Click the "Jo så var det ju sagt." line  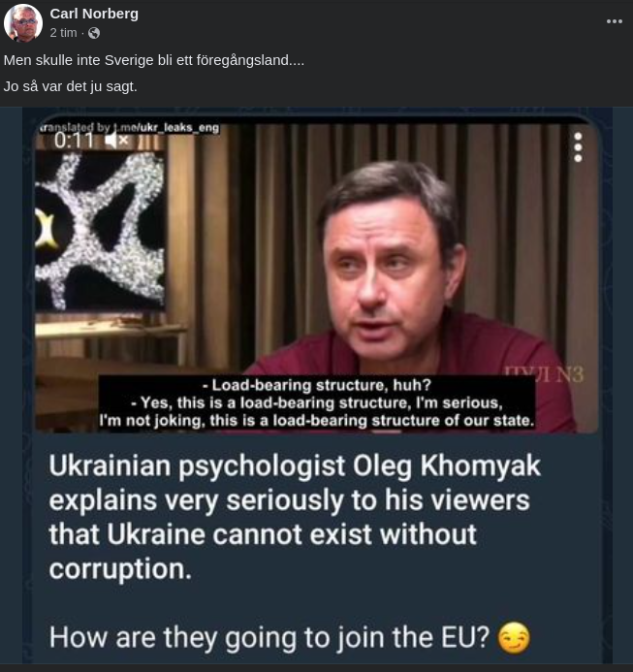coord(71,85)
